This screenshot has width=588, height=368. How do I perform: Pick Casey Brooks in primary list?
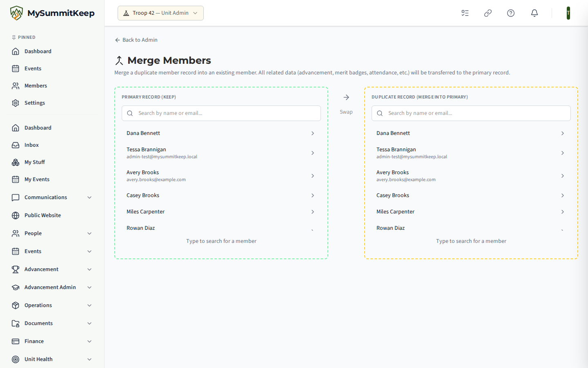point(221,195)
